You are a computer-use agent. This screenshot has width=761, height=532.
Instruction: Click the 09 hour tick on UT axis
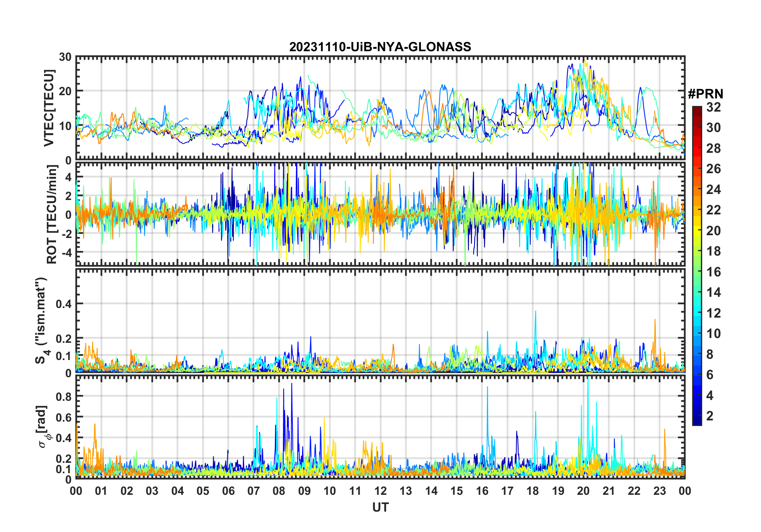pyautogui.click(x=304, y=491)
